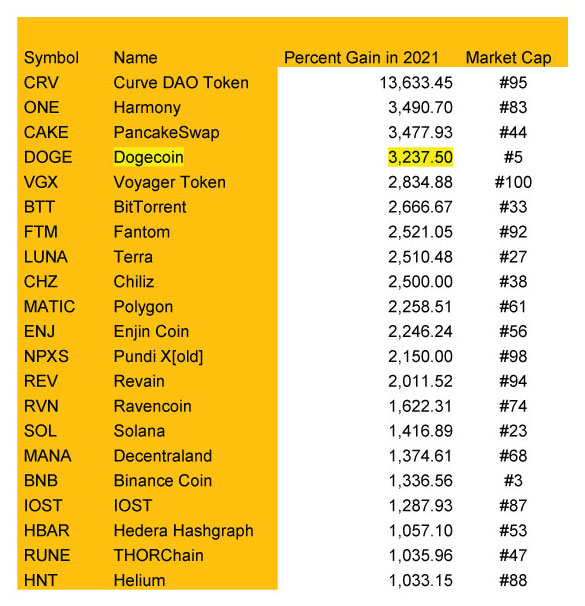Screen dimensions: 585x606
Task: Select the highlighted 3,237.50 value
Action: pyautogui.click(x=420, y=157)
